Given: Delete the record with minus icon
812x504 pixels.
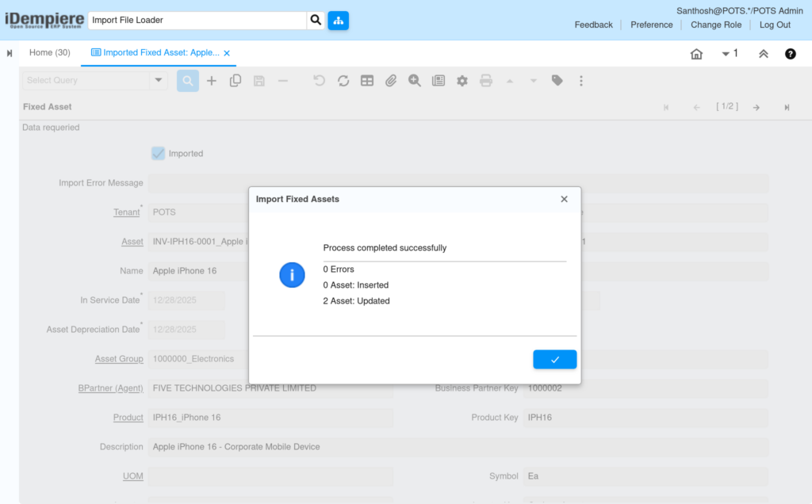Looking at the screenshot, I should click(283, 81).
